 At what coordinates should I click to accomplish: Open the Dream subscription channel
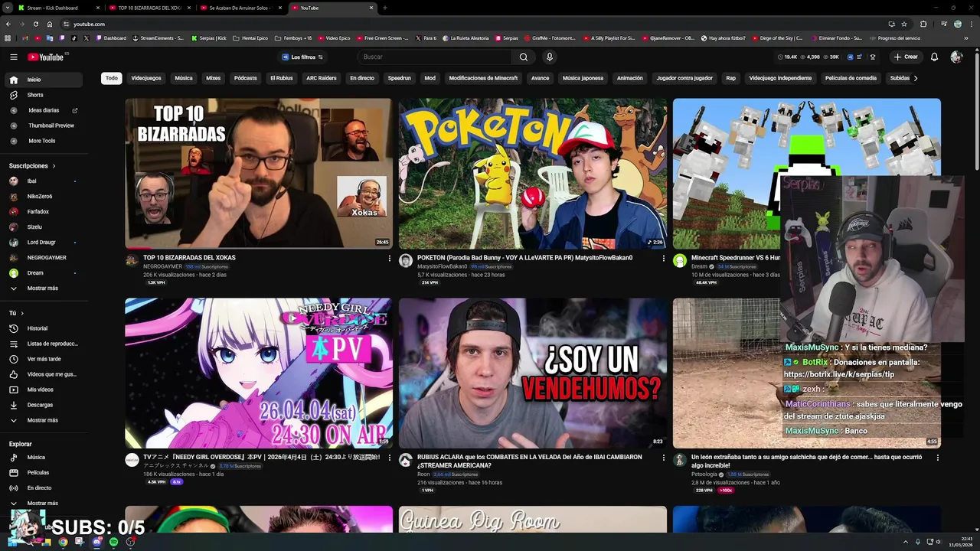[x=43, y=272]
